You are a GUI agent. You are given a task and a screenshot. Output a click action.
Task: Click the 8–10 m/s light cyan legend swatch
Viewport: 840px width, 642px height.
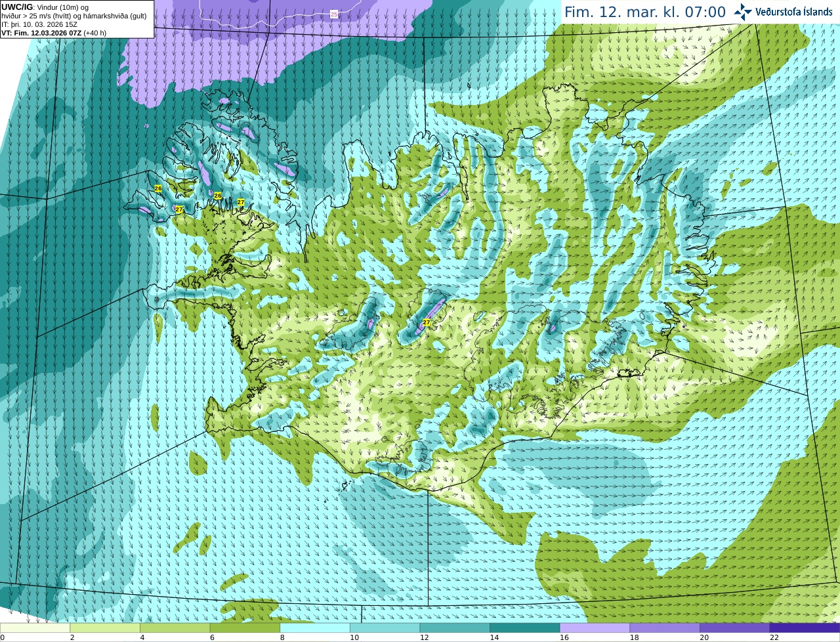tap(315, 628)
